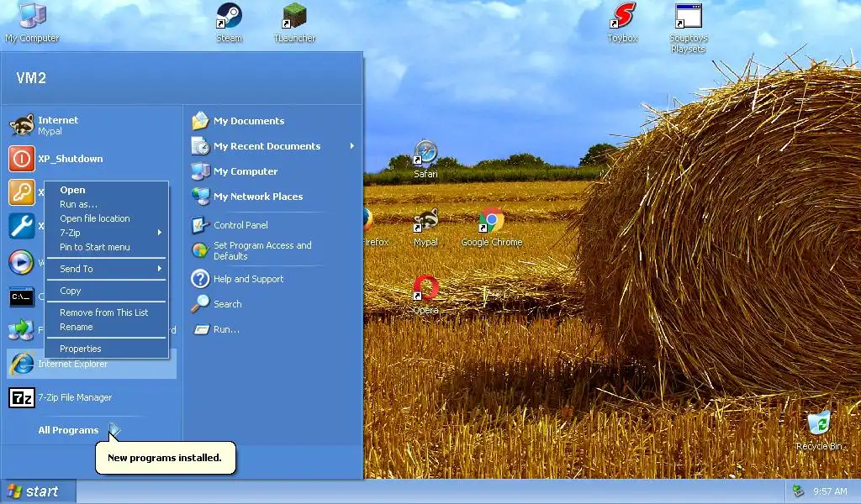
Task: Launch Safari from the desktop
Action: pyautogui.click(x=425, y=159)
